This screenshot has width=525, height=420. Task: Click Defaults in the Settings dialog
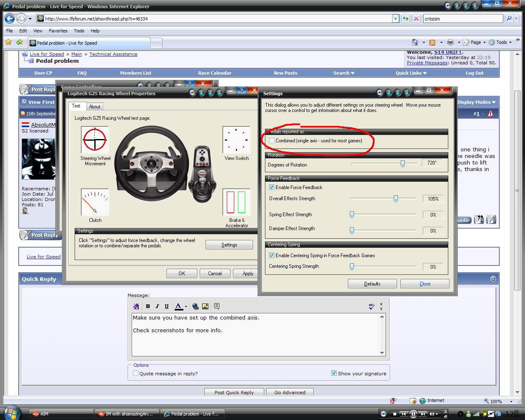coord(372,284)
